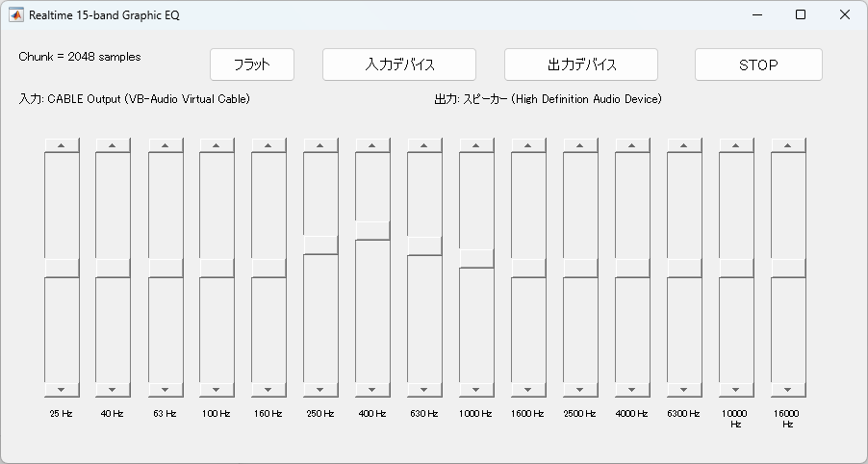Click the 6300 Hz slider thumb
Image resolution: width=868 pixels, height=464 pixels.
[x=684, y=268]
